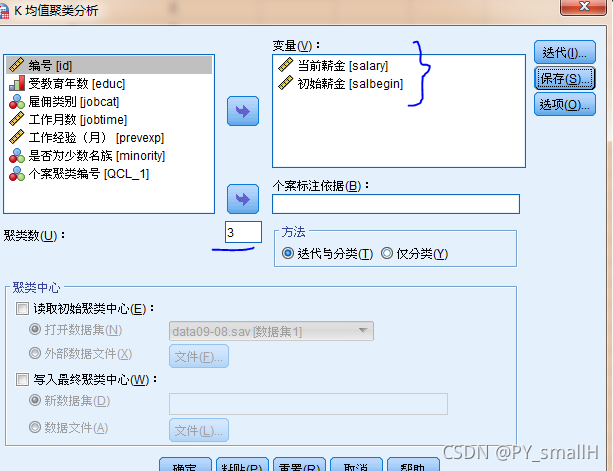613x471 pixels.
Task: Click the arrow button beside the variables list
Action: point(243,111)
